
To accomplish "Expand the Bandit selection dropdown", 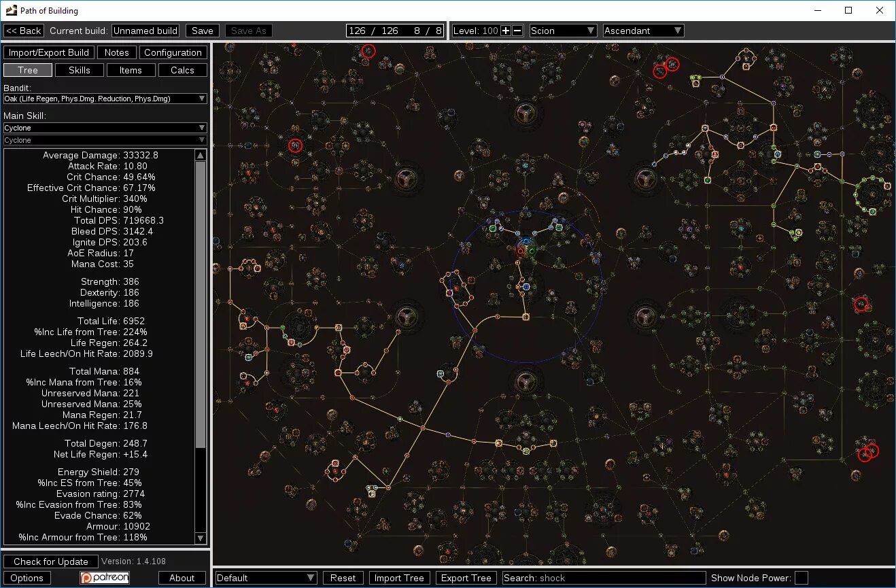I will pos(105,99).
